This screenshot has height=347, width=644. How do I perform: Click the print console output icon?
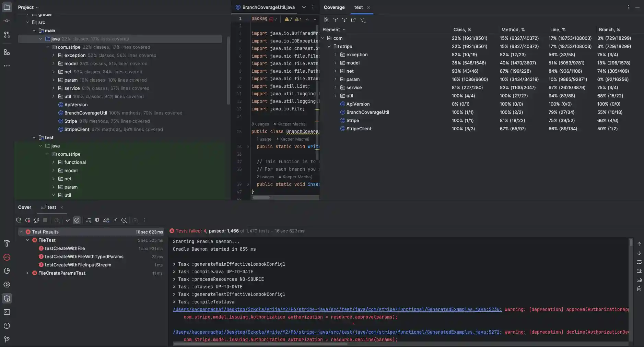coord(639,280)
